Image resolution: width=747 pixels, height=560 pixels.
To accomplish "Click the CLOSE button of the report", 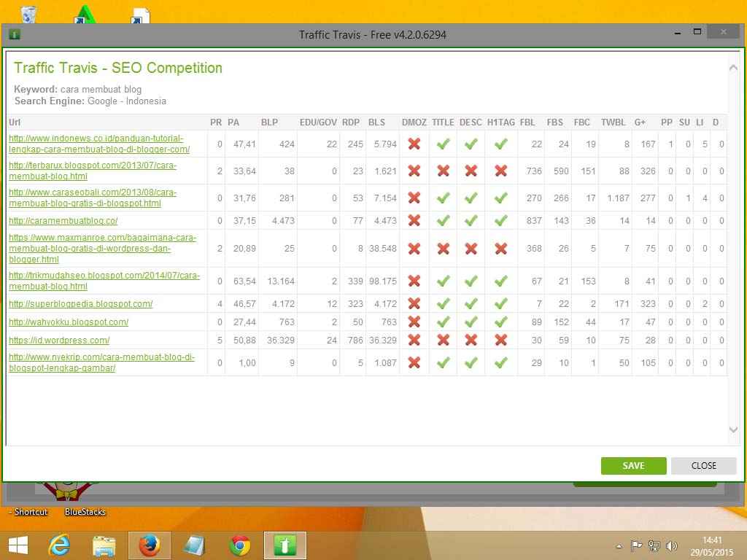I will (704, 466).
